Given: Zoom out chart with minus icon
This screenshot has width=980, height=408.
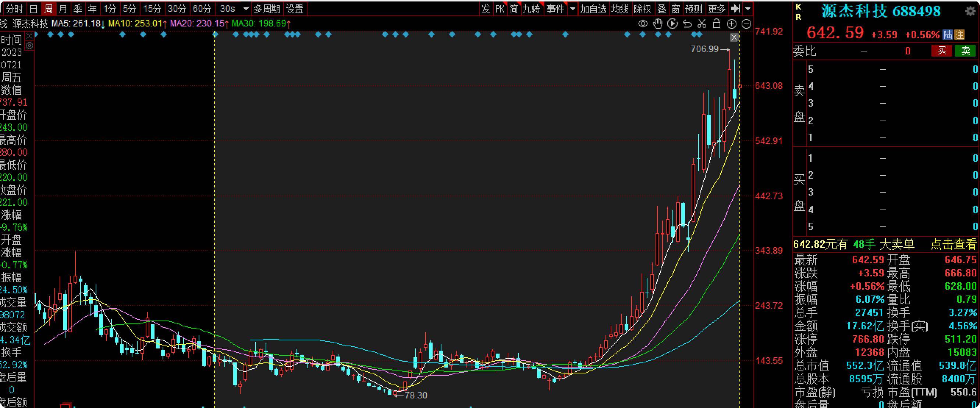Looking at the screenshot, I should click(746, 24).
